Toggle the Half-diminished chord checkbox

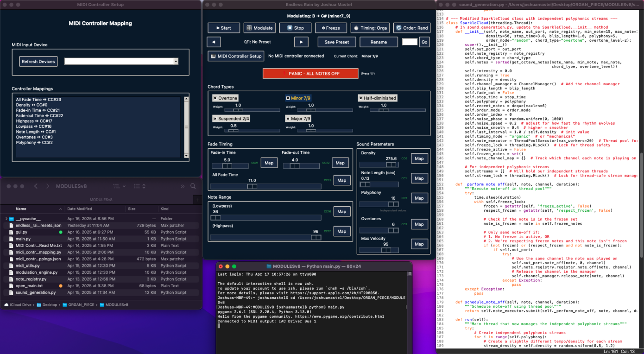(360, 98)
